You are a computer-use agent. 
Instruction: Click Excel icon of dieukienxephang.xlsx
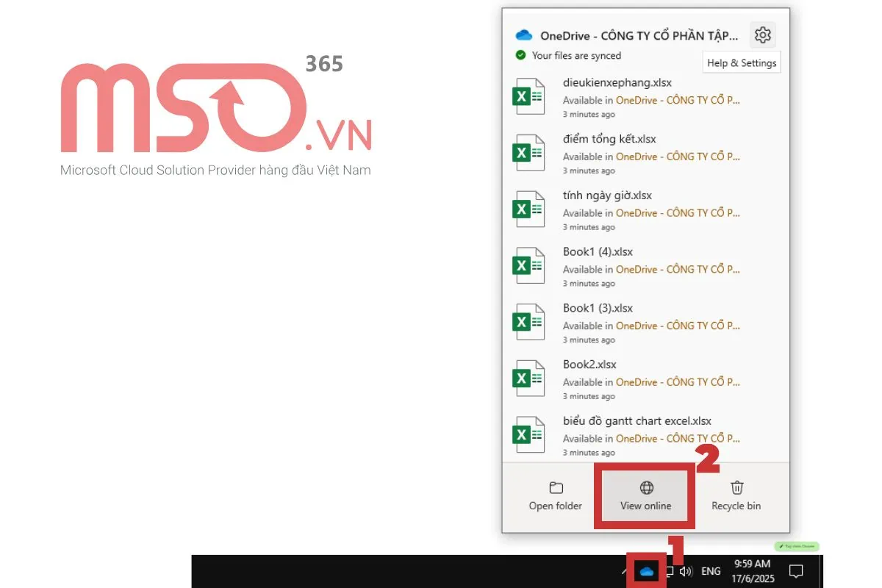[528, 97]
